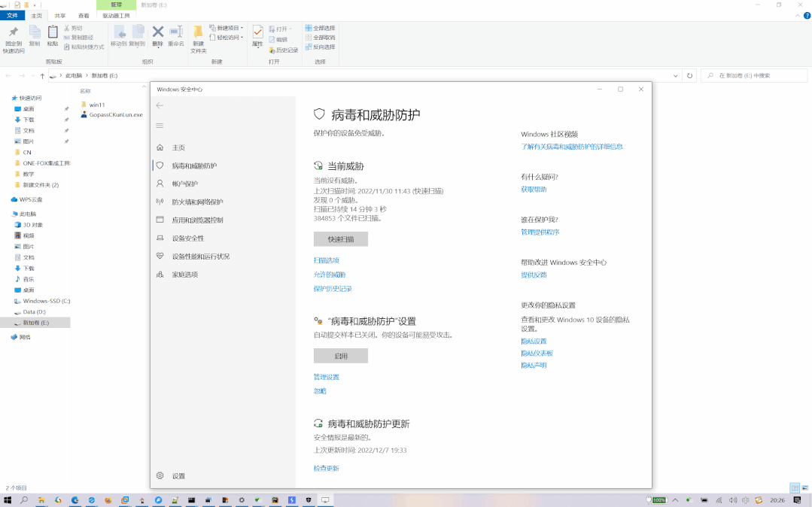Screen dimensions: 812x507
Task: Switch to the 主页 ribbon tab
Action: tap(36, 16)
